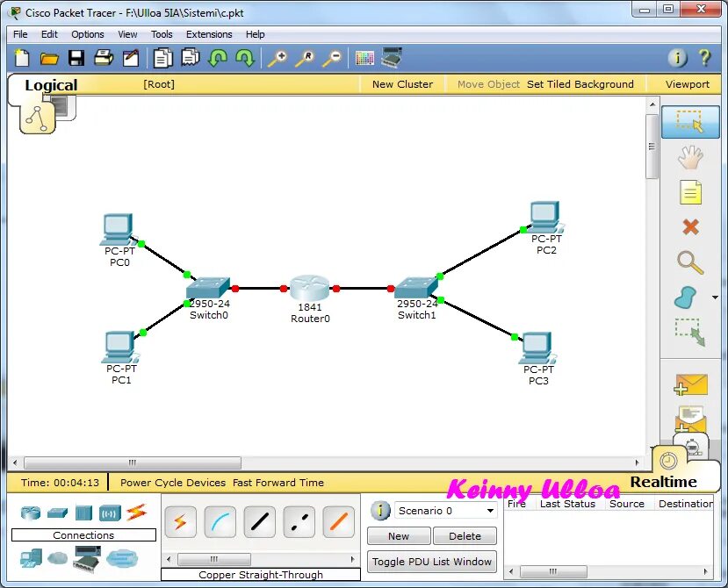Click the Save floppy disk icon
This screenshot has width=728, height=588.
point(76,58)
